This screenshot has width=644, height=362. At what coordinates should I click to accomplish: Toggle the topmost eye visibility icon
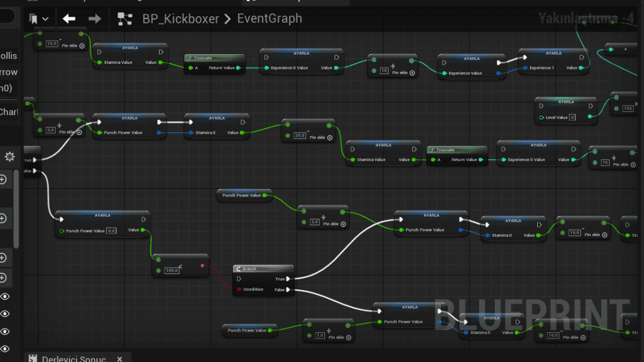5,296
